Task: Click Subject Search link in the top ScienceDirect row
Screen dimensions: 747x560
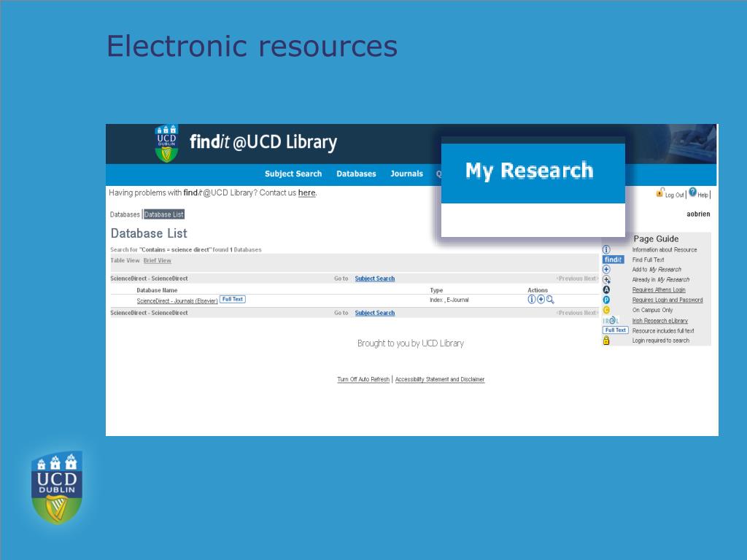Action: 374,279
